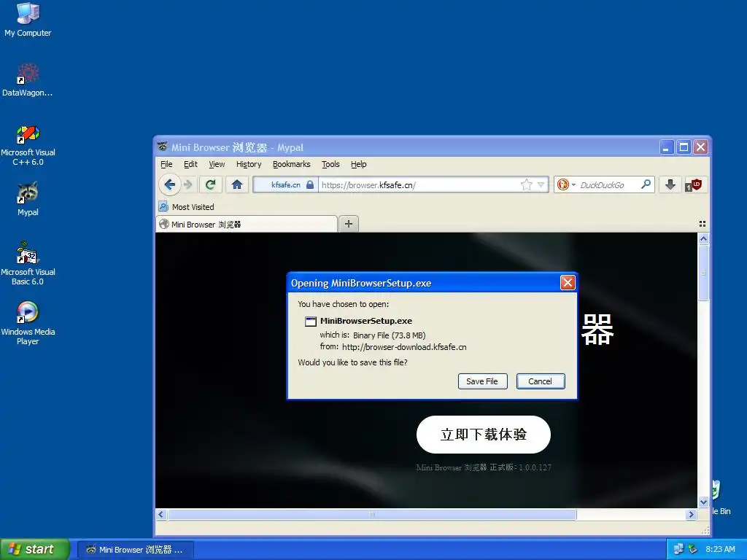Screen dimensions: 747x560
Task: Open the uBlock Origin shield icon
Action: coord(694,184)
